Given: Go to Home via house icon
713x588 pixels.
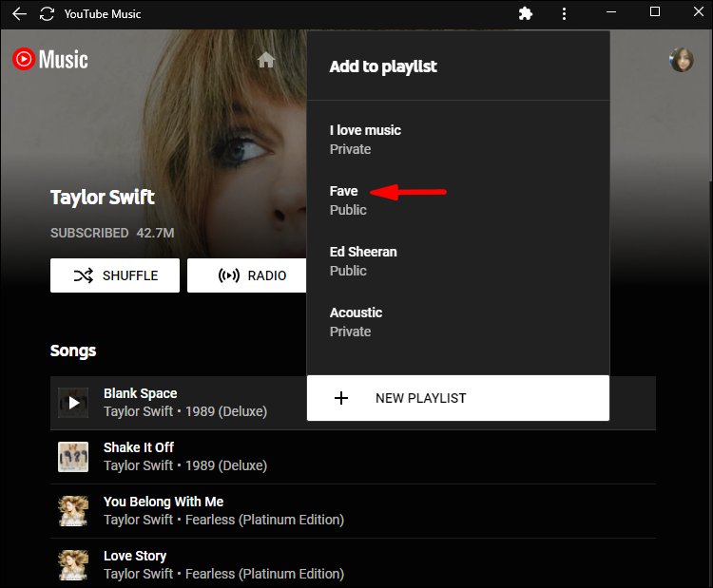Looking at the screenshot, I should click(266, 60).
